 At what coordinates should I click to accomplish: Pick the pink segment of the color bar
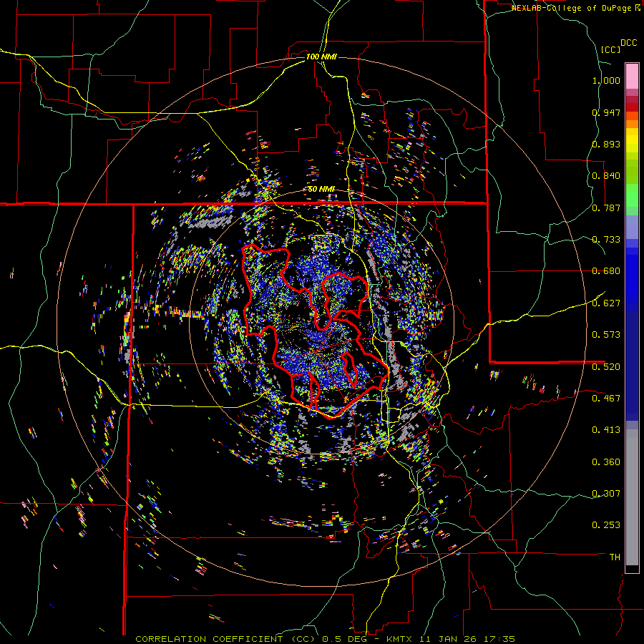pyautogui.click(x=632, y=76)
